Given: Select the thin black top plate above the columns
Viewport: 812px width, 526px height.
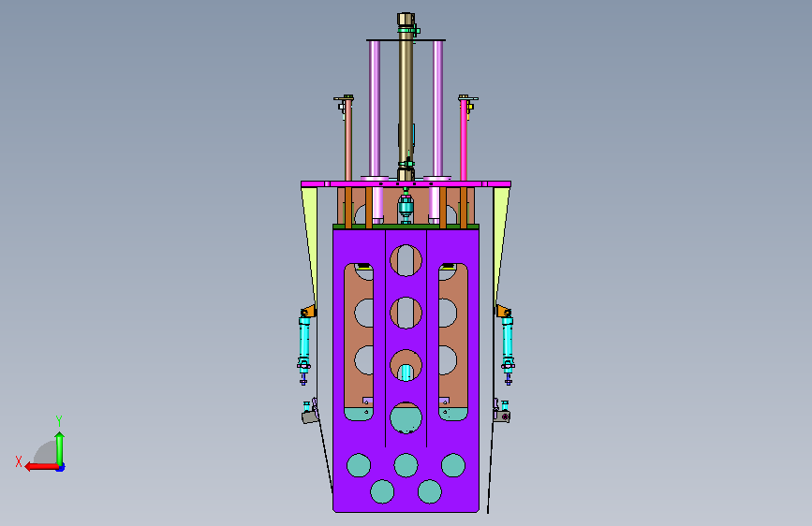Looking at the screenshot, I should pyautogui.click(x=406, y=40).
